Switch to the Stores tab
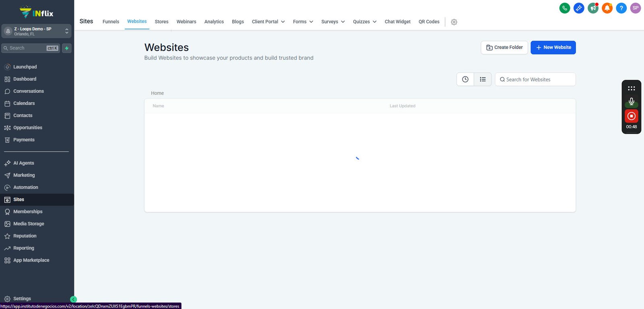 pyautogui.click(x=161, y=22)
